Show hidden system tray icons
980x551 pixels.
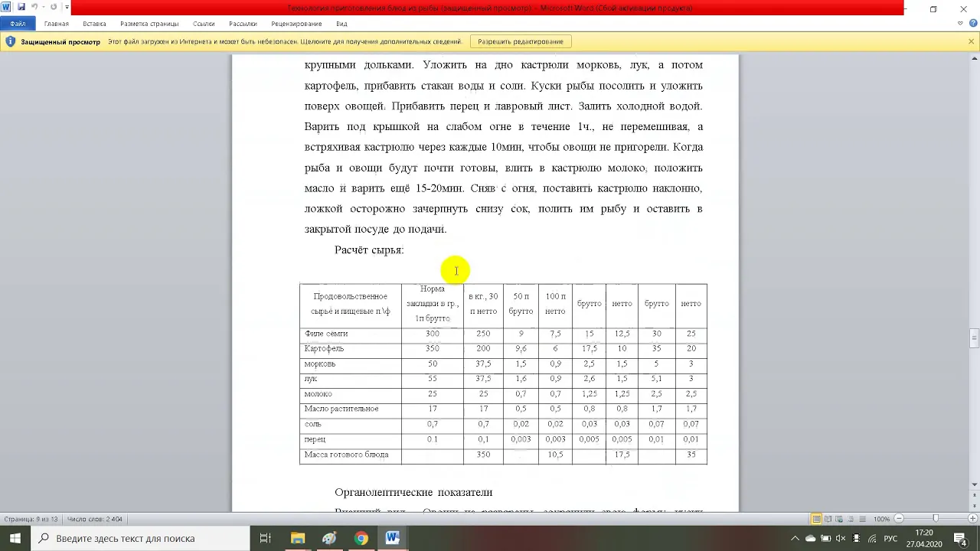[x=795, y=539]
